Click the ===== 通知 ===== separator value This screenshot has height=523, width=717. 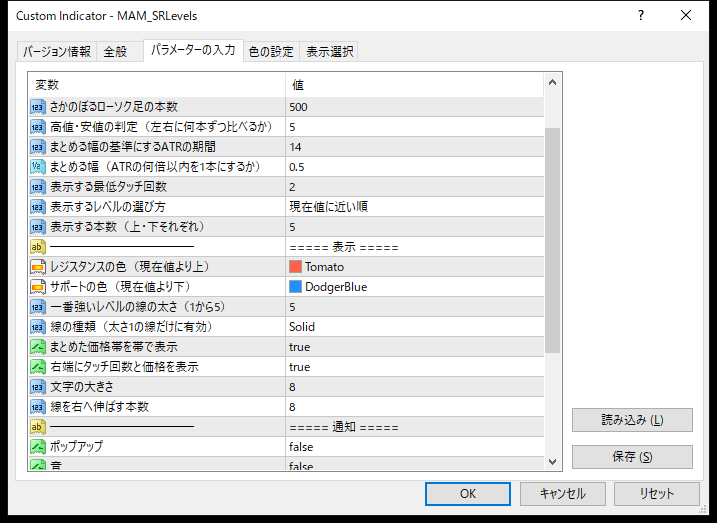[x=344, y=427]
